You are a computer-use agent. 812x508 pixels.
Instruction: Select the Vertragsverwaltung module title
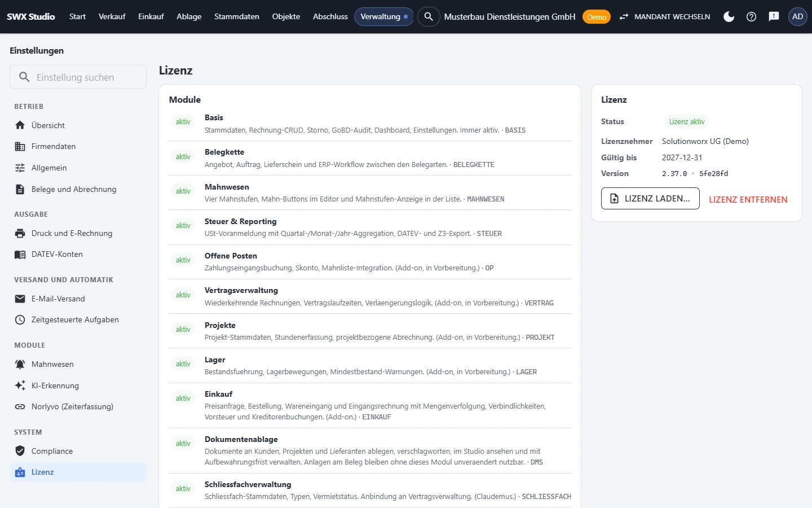click(x=241, y=290)
